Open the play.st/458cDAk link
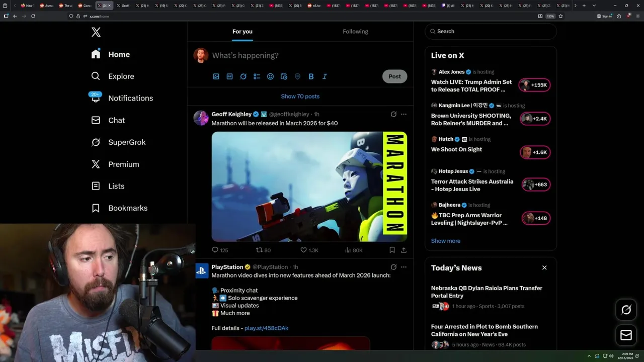Image resolution: width=644 pixels, height=362 pixels. tap(266, 328)
